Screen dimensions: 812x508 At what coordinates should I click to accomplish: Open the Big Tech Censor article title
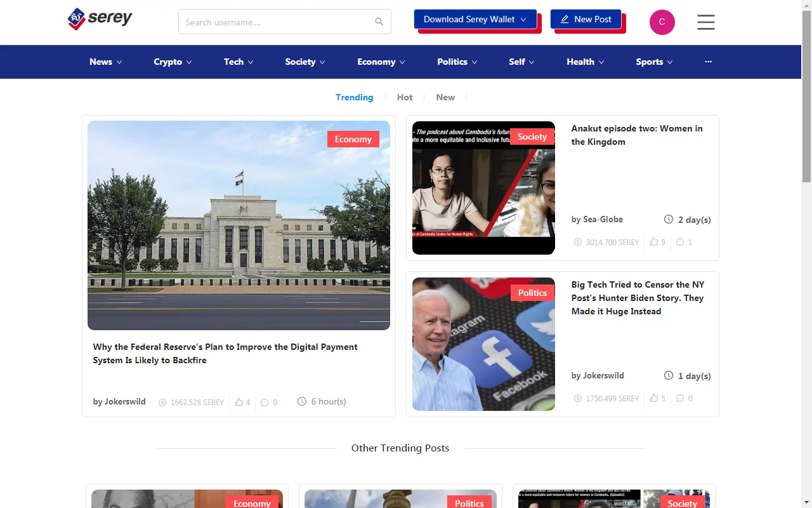(x=638, y=298)
